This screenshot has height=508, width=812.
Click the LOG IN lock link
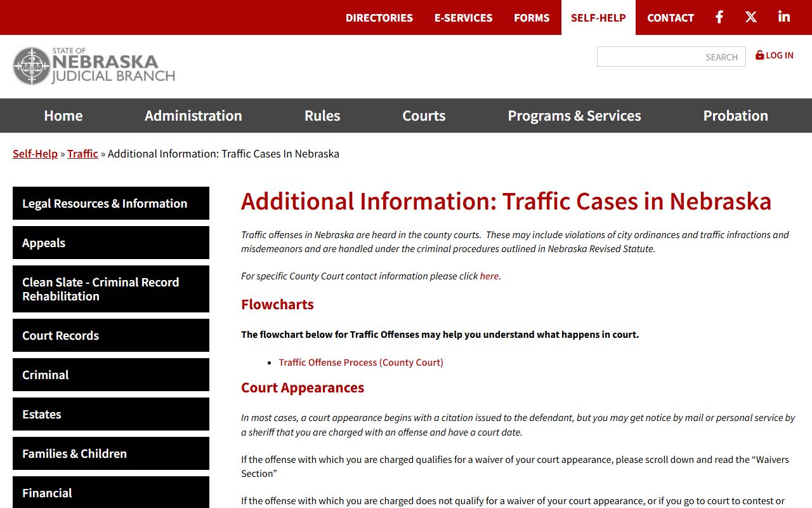775,55
